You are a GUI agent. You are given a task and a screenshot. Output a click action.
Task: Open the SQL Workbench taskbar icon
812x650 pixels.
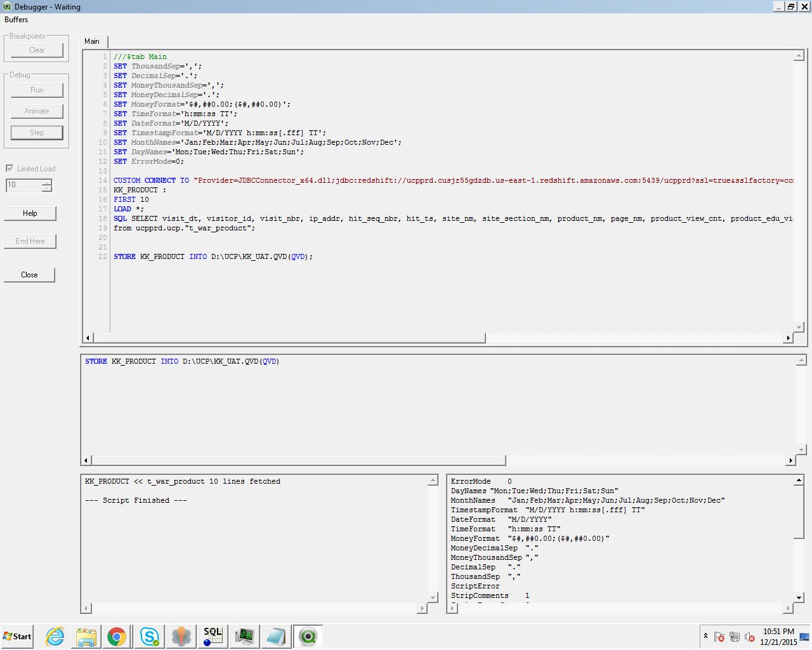pos(213,636)
